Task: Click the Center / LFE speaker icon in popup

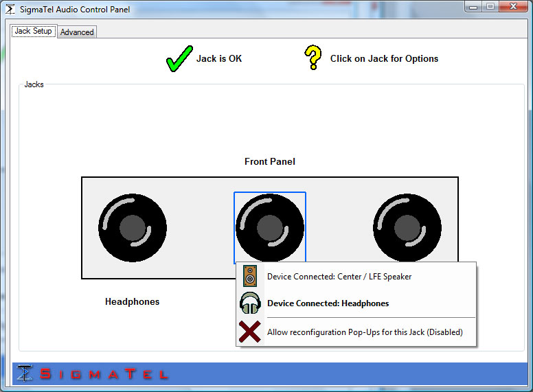Action: pos(250,276)
